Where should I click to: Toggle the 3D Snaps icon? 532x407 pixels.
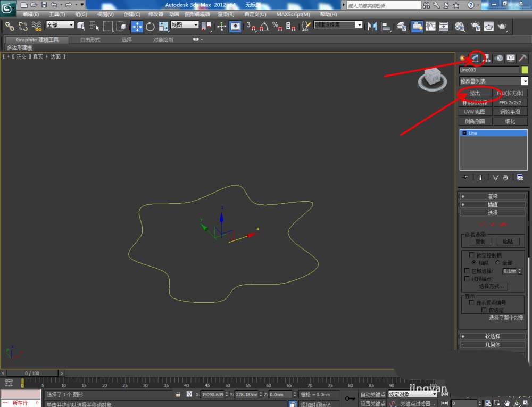(251, 27)
